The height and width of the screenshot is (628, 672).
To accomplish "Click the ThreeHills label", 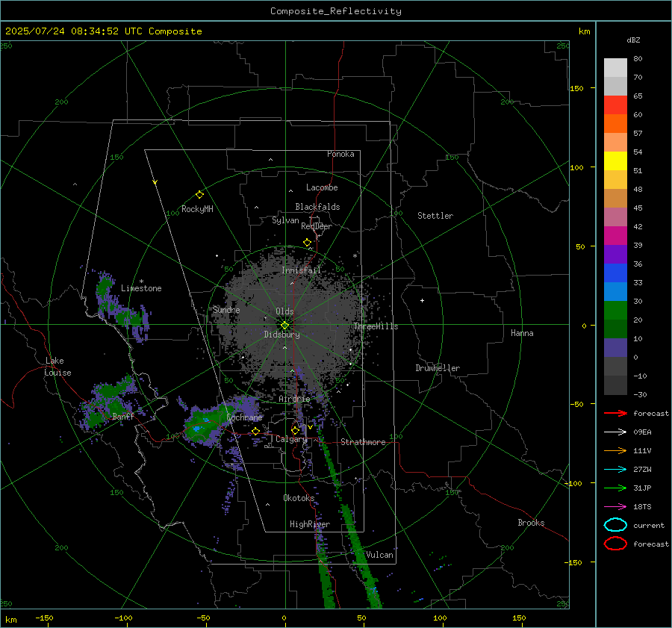I will 376,326.
